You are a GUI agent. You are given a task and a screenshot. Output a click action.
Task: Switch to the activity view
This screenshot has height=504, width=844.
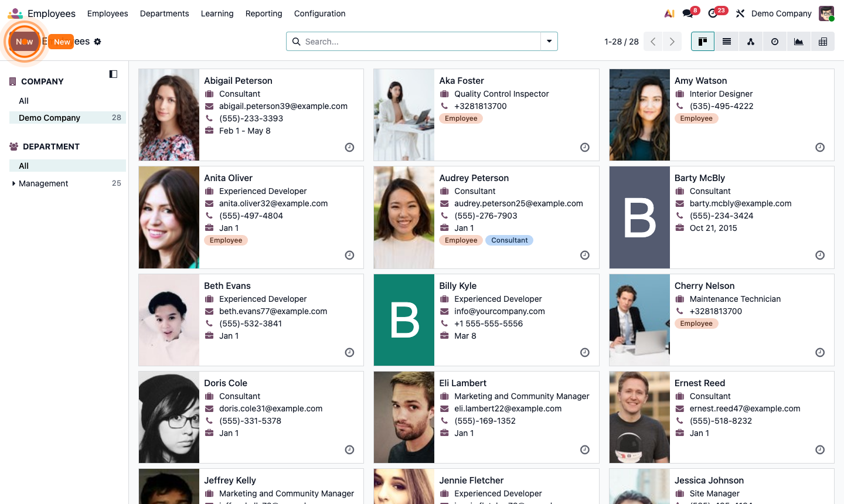tap(774, 42)
